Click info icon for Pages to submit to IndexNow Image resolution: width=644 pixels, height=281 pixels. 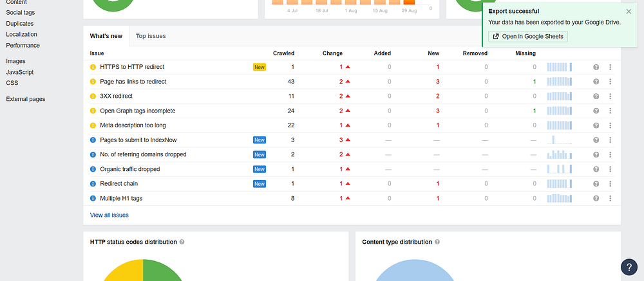tap(93, 140)
